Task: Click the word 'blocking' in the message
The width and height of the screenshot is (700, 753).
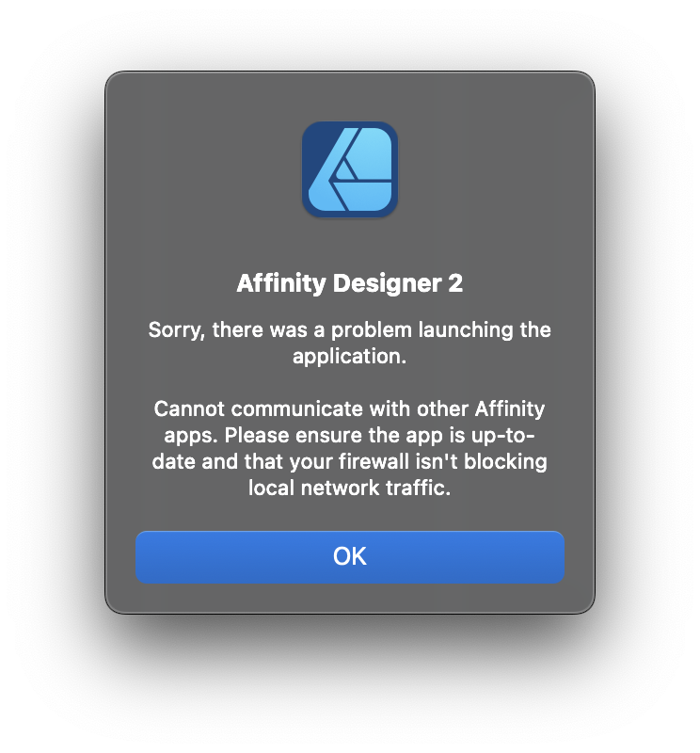Action: point(505,462)
